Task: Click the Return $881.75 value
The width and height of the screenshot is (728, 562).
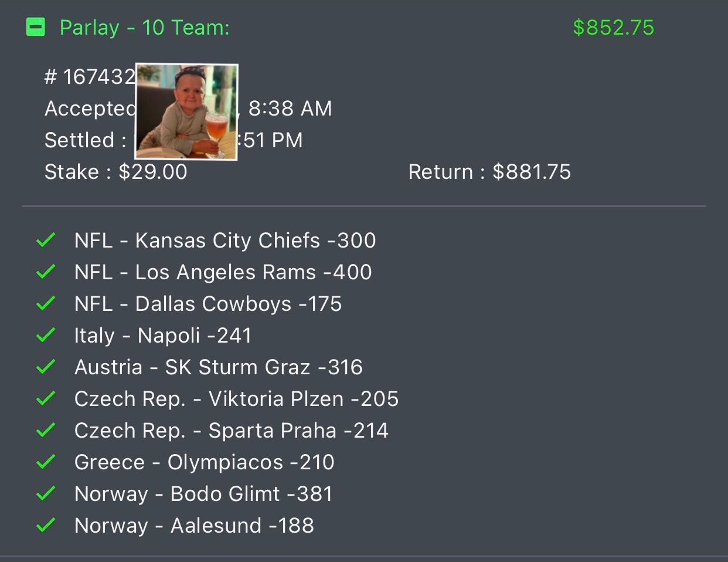Action: pos(531,172)
